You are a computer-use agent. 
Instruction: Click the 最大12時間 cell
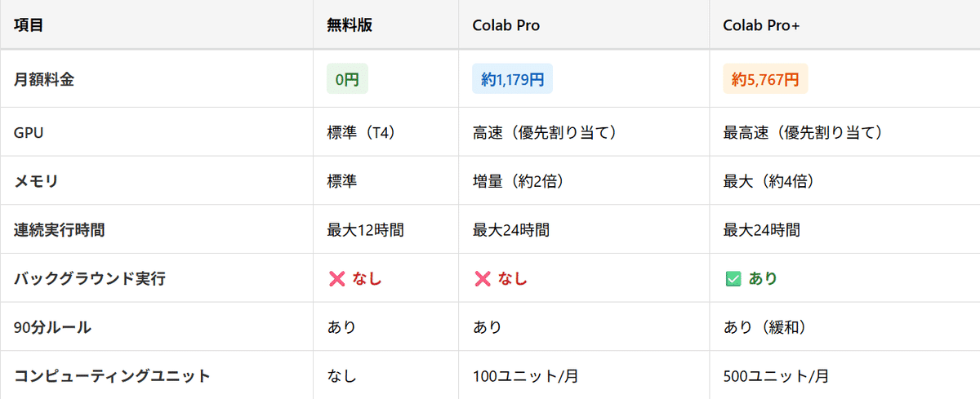[365, 230]
